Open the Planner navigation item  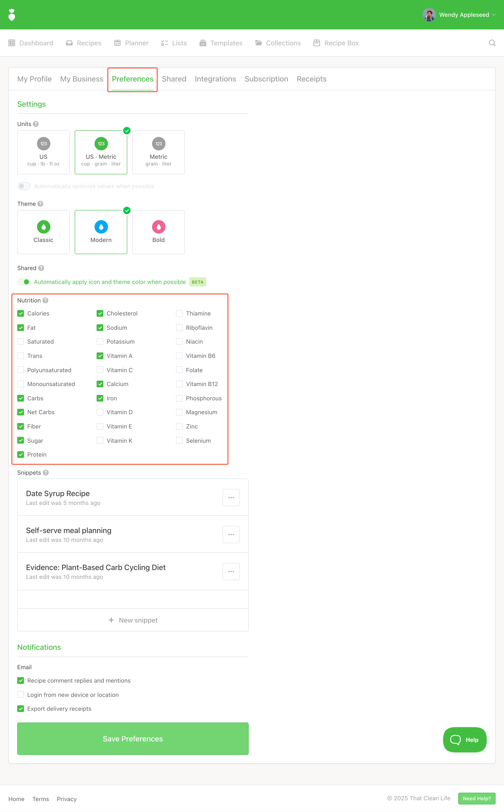tap(131, 43)
